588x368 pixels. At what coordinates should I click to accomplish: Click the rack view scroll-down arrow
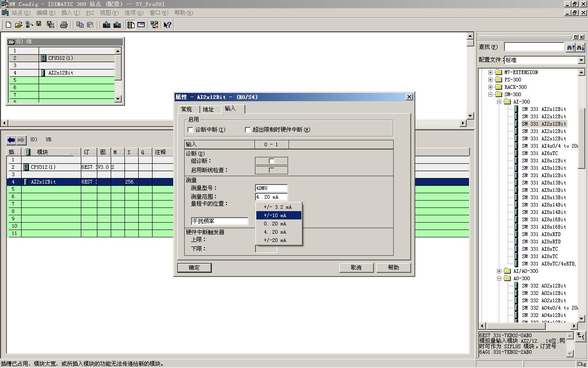click(x=118, y=98)
